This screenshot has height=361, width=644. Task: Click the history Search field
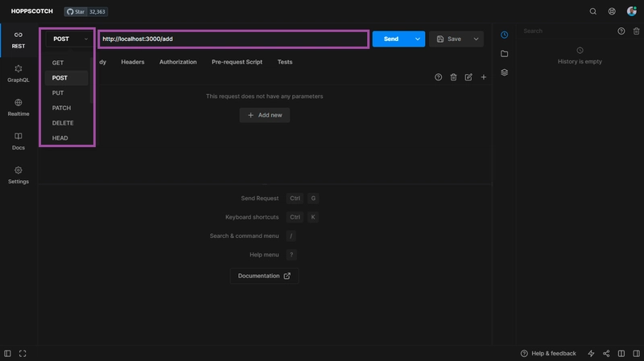click(x=567, y=31)
